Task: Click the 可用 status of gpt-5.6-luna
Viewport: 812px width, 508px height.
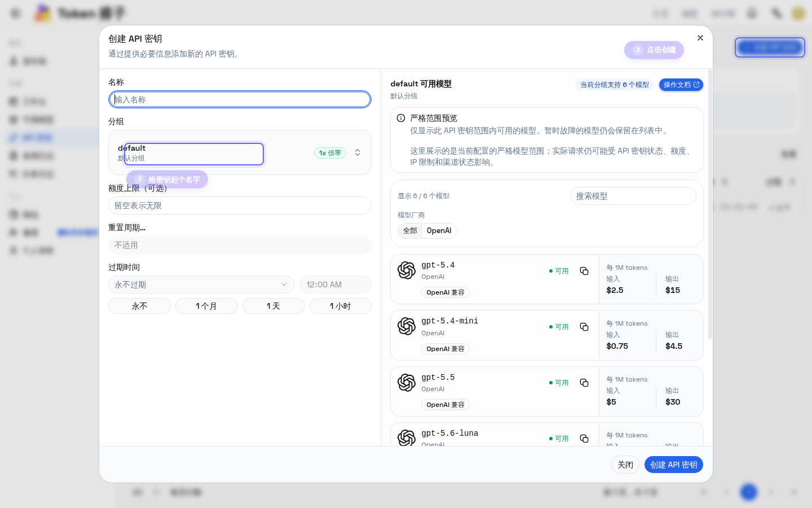Action: (x=559, y=439)
